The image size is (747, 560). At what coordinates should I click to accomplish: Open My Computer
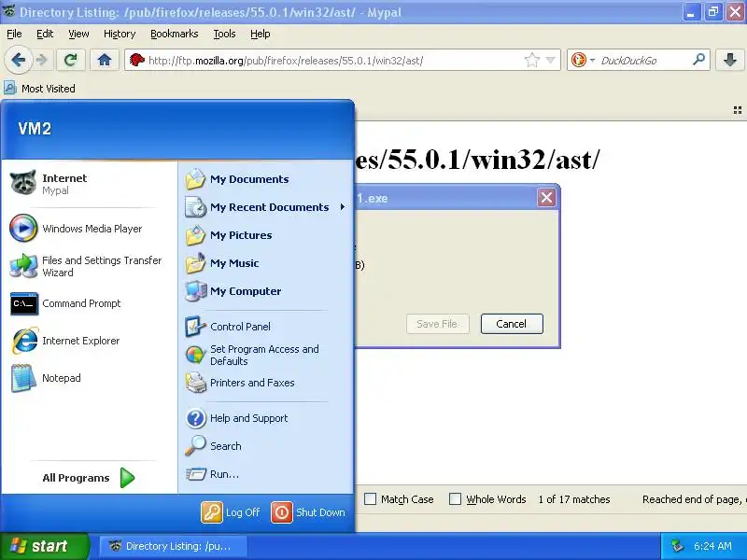click(x=266, y=291)
